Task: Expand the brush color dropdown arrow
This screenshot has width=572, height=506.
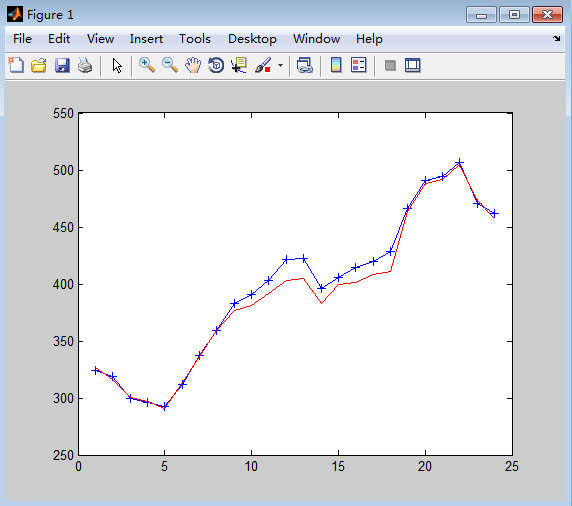Action: point(280,66)
